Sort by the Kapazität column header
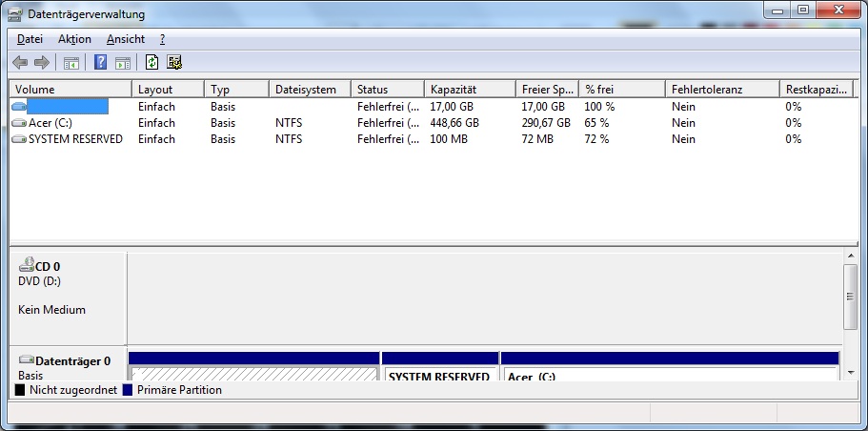The height and width of the screenshot is (431, 868). pyautogui.click(x=470, y=90)
